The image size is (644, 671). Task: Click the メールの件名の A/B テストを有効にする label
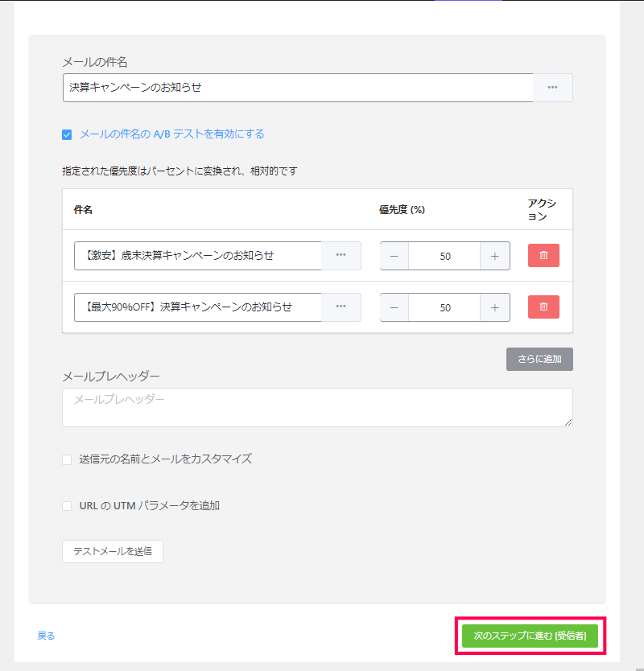coord(172,134)
